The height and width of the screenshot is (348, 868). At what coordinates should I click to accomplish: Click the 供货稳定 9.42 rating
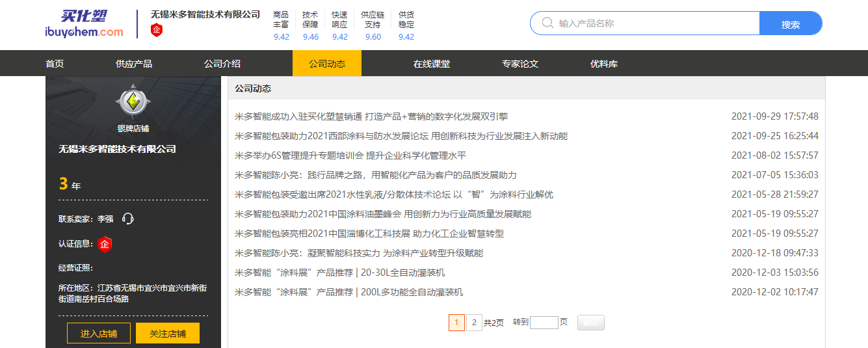pos(406,25)
